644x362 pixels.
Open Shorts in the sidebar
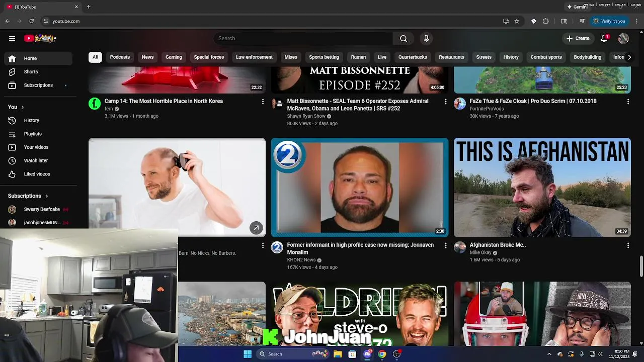pyautogui.click(x=38, y=72)
